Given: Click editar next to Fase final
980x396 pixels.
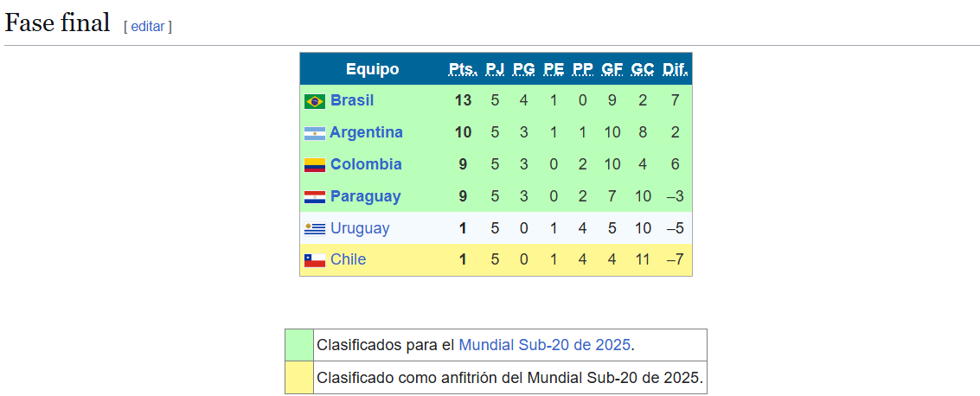Looking at the screenshot, I should coord(147,26).
